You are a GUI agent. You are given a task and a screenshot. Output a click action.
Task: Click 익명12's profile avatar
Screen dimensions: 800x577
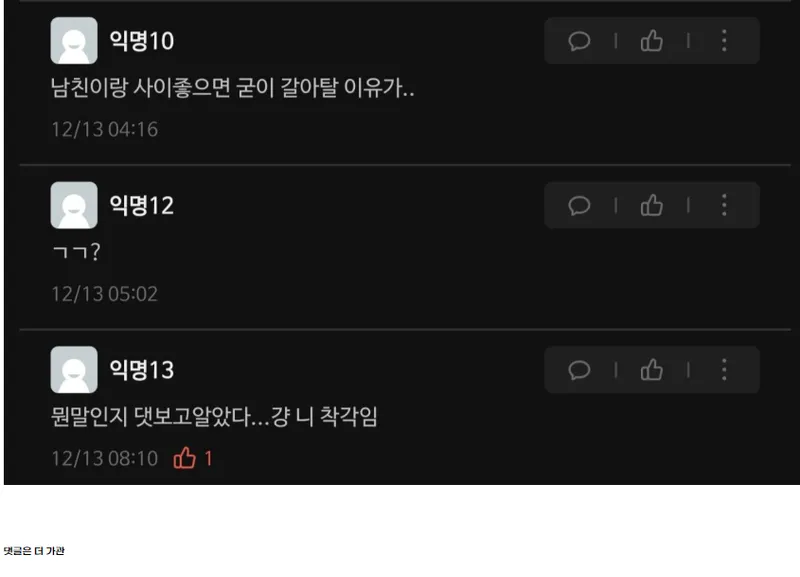pos(74,205)
